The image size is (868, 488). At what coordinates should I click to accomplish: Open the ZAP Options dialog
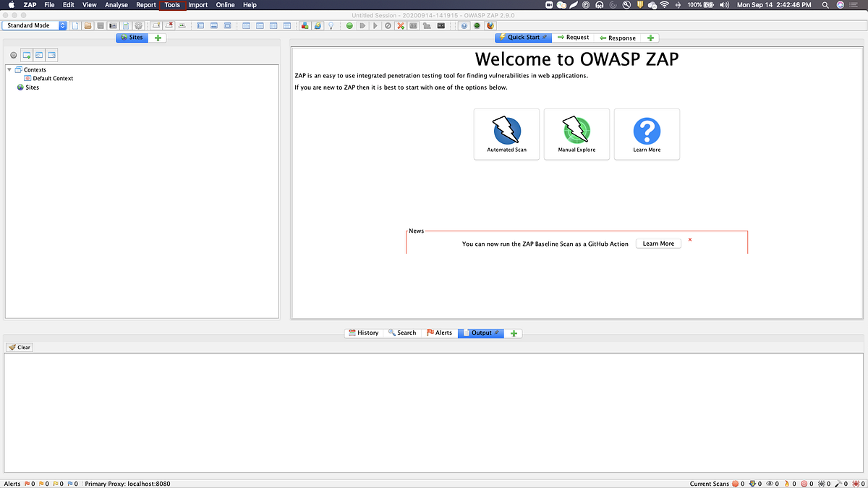pyautogui.click(x=137, y=25)
